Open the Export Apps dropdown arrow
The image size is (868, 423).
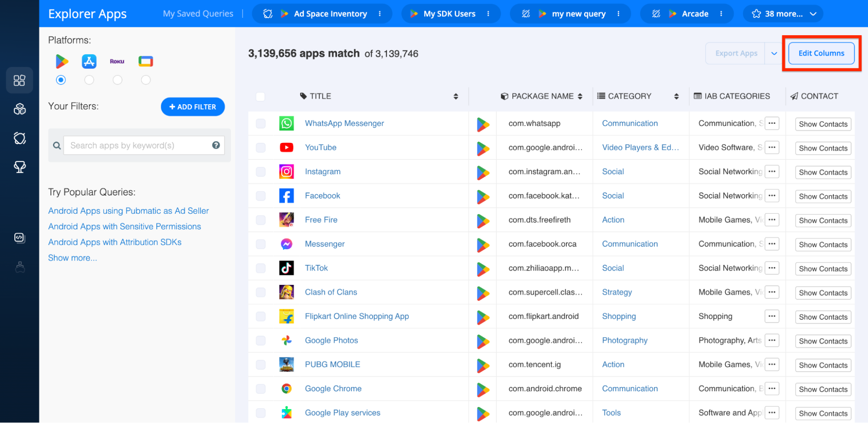pyautogui.click(x=774, y=53)
